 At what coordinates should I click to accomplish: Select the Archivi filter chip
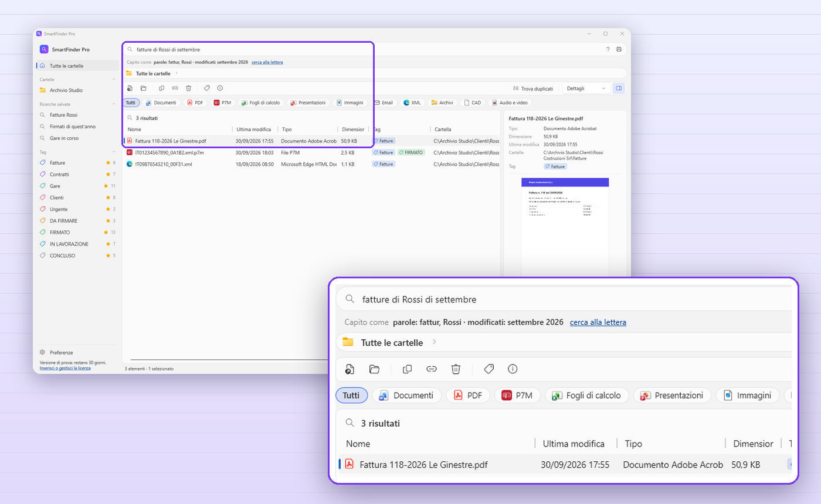(442, 103)
